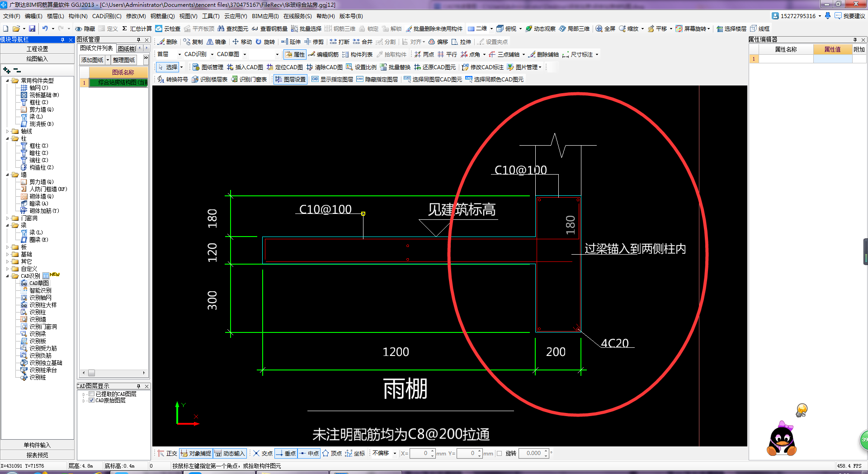Click the Undo arrow icon
The height and width of the screenshot is (474, 868).
tap(45, 28)
